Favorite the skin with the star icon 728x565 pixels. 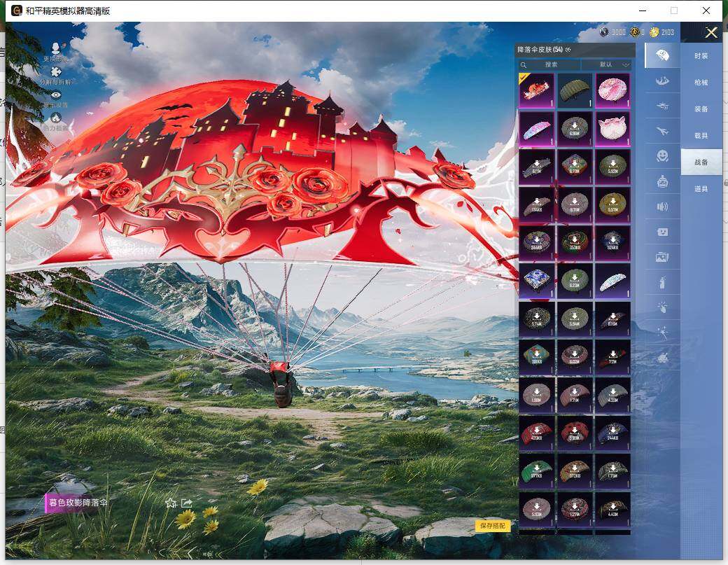point(171,503)
